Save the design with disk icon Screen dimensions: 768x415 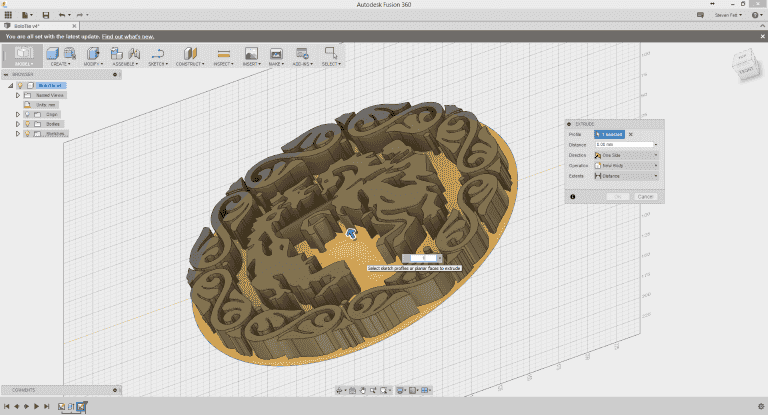46,15
